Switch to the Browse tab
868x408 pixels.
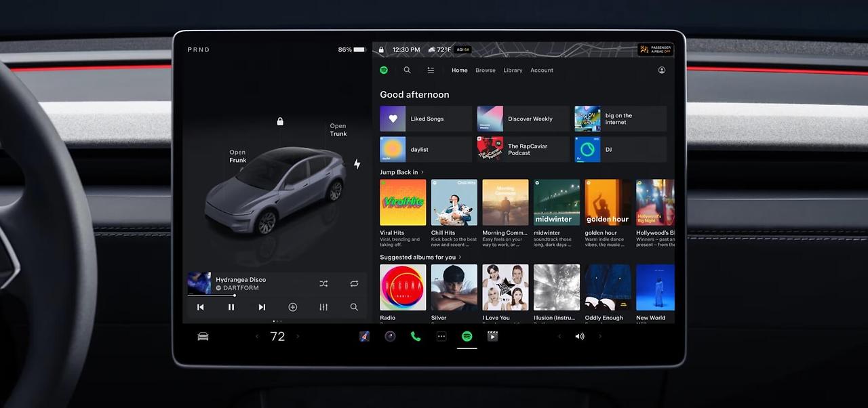tap(486, 70)
